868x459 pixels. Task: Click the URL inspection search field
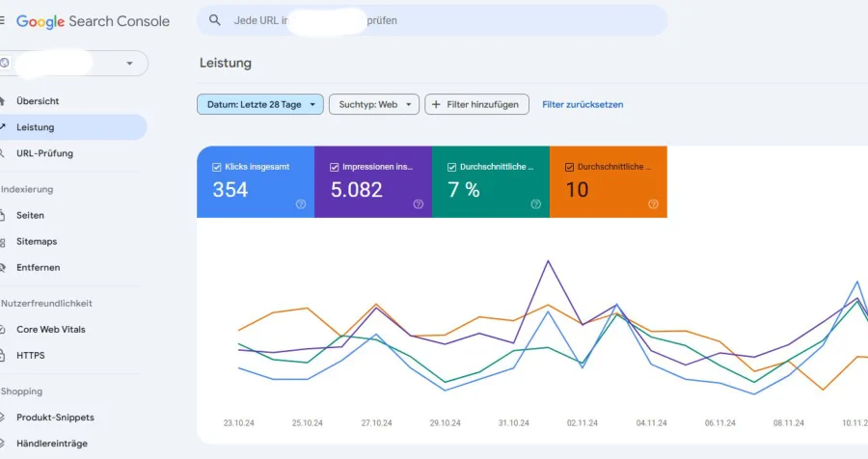tap(432, 20)
